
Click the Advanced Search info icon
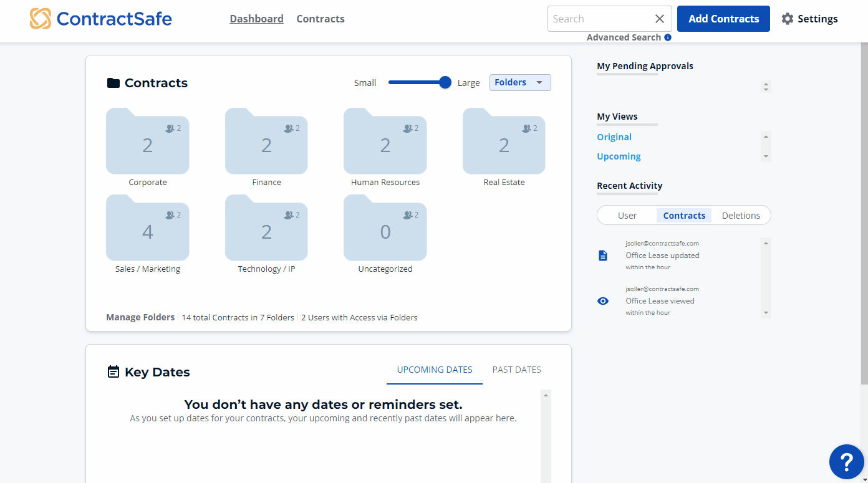(x=668, y=37)
